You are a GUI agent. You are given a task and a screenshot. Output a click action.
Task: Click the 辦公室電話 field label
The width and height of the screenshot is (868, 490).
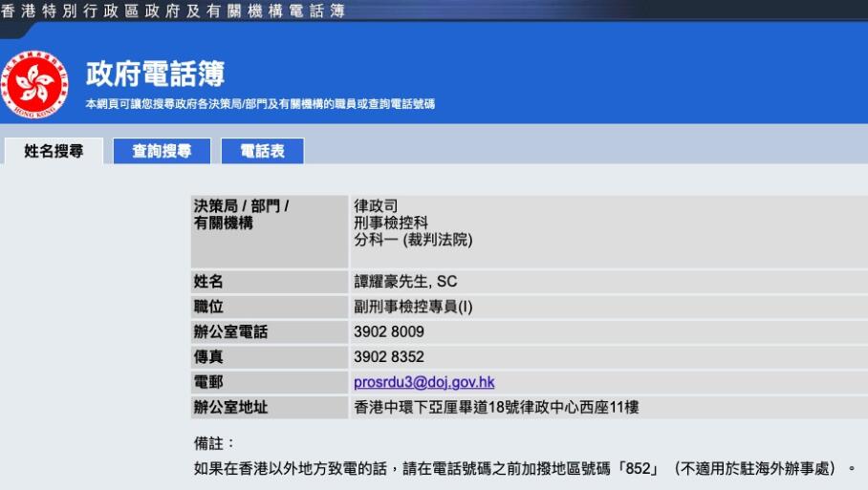pos(230,332)
